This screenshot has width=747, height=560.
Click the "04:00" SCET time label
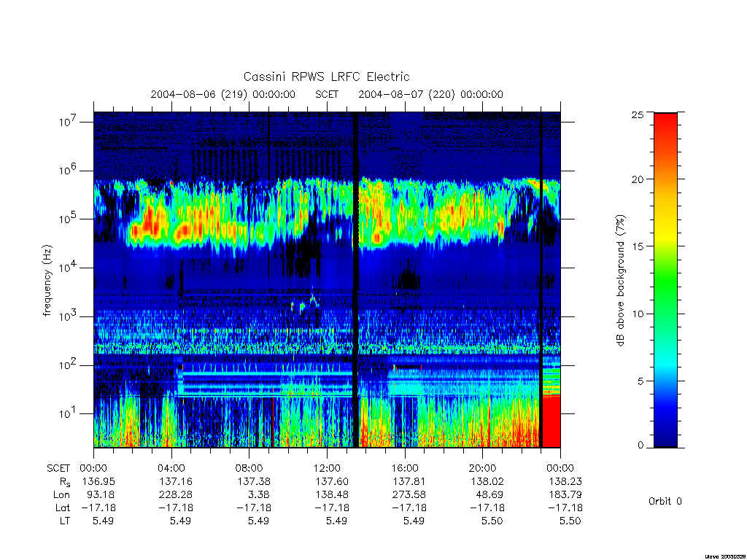point(171,468)
